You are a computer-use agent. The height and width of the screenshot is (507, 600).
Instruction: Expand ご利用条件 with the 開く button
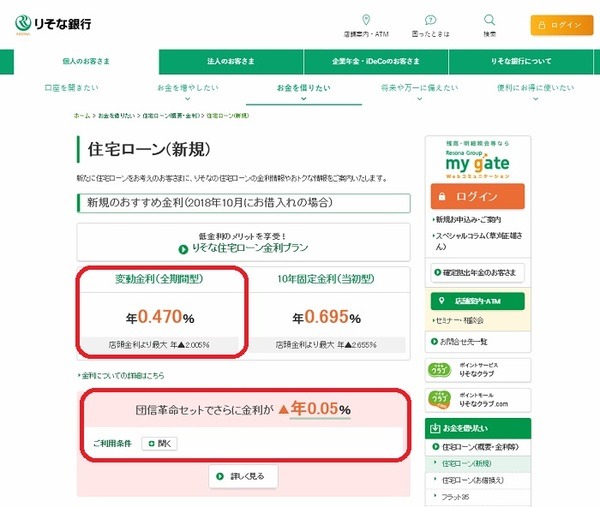tap(159, 443)
